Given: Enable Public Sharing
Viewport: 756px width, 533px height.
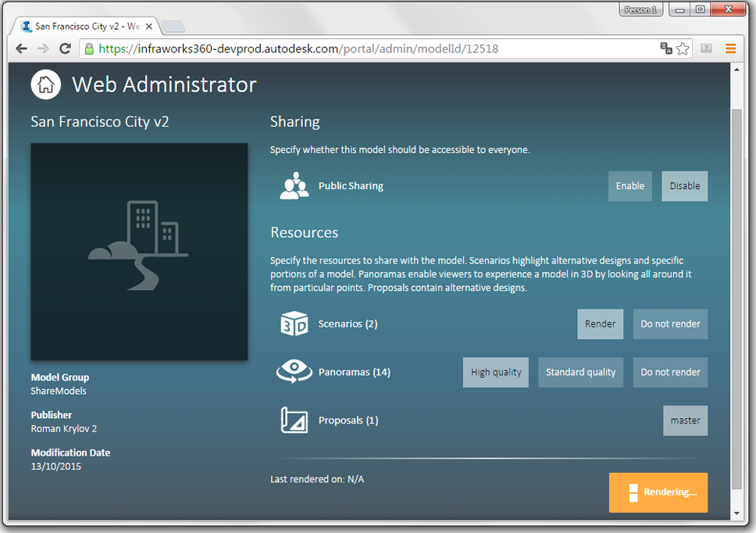Looking at the screenshot, I should point(630,186).
